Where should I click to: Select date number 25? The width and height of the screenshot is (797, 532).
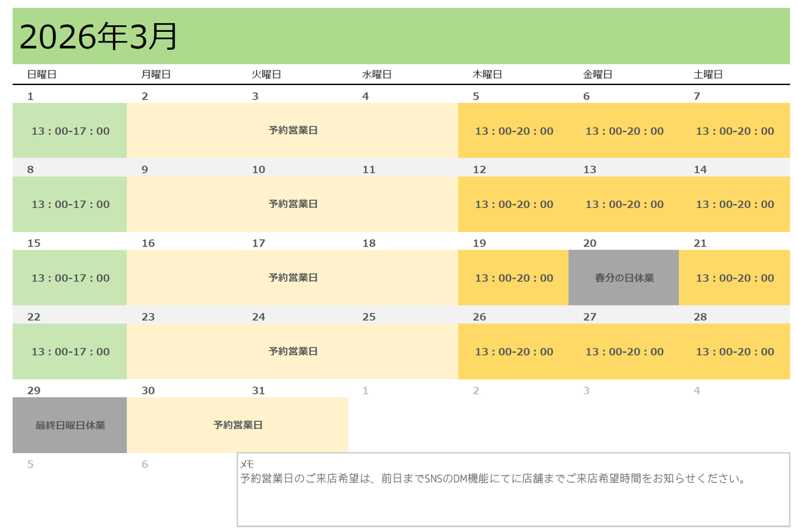point(369,317)
